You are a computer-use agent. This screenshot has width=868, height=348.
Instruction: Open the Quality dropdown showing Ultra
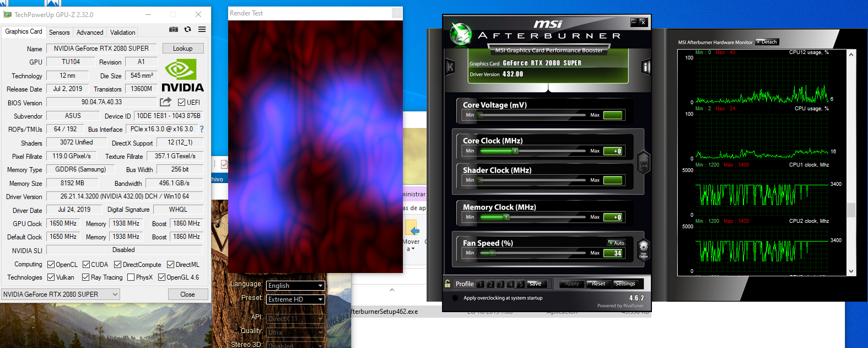[x=295, y=332]
